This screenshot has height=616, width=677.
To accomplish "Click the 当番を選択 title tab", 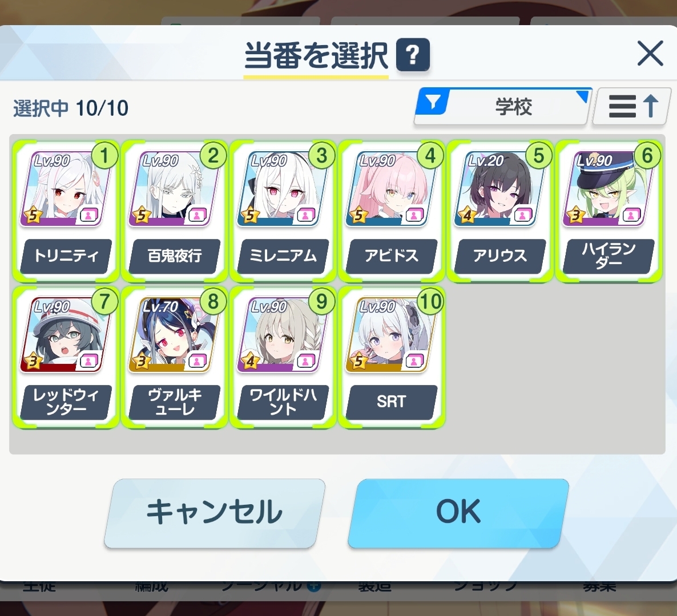I will pos(316,56).
